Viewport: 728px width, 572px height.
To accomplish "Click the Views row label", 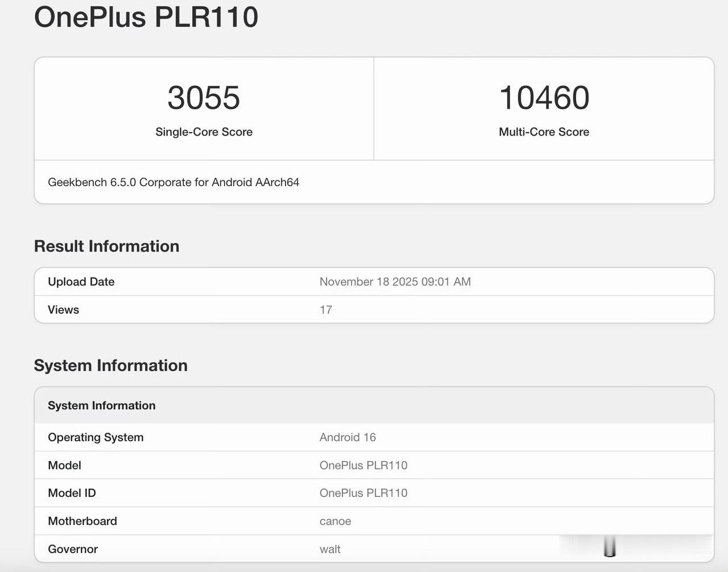I will (63, 310).
